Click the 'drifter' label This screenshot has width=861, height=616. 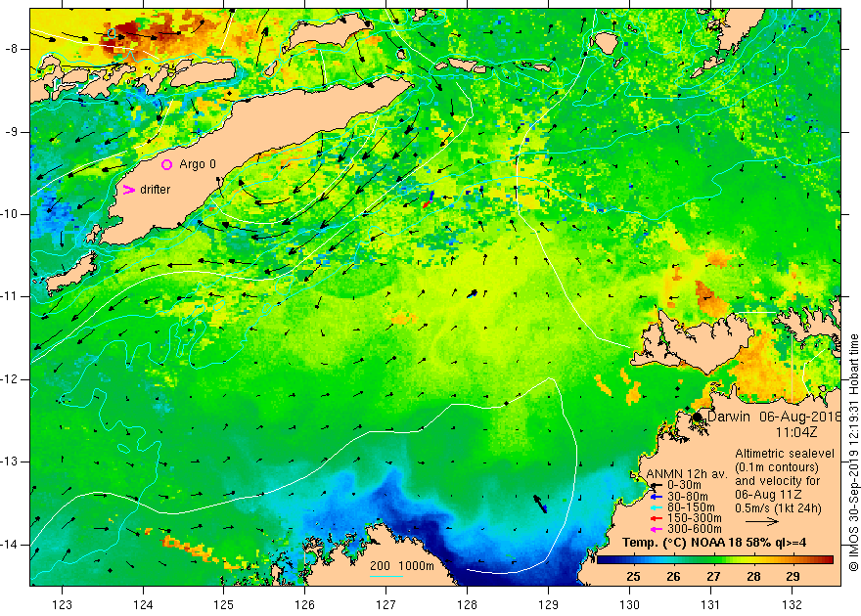(x=155, y=190)
